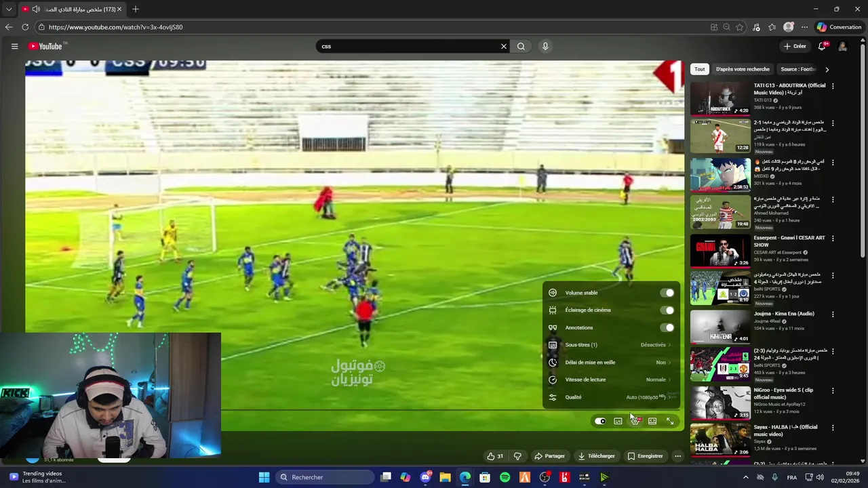
Task: Open the Qualité submenu
Action: click(610, 397)
